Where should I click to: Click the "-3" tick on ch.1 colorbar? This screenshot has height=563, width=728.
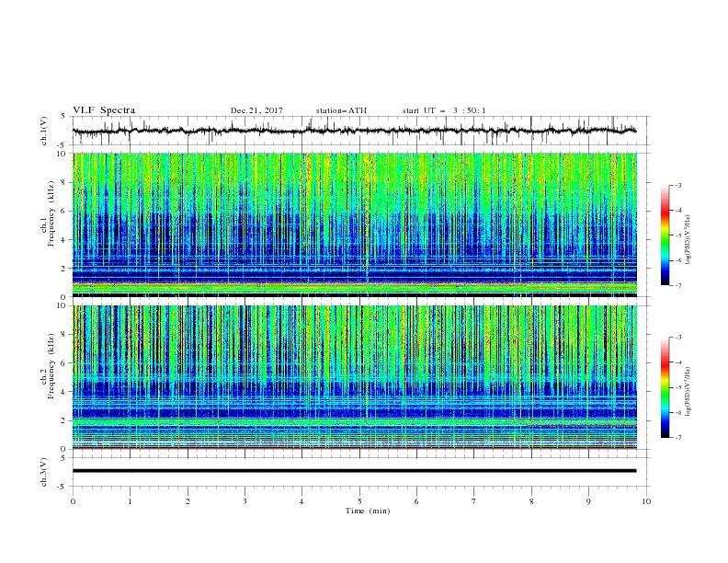coord(678,185)
